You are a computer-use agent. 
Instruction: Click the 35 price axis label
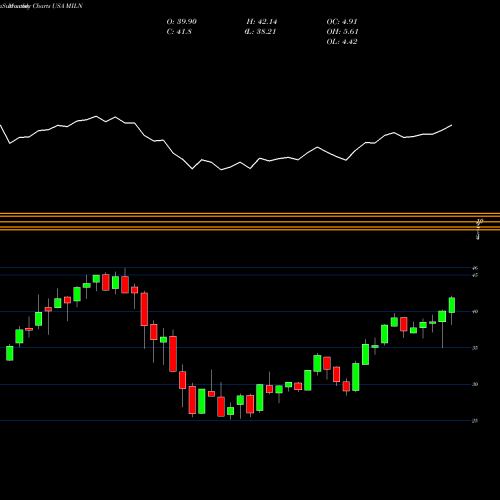[475, 348]
